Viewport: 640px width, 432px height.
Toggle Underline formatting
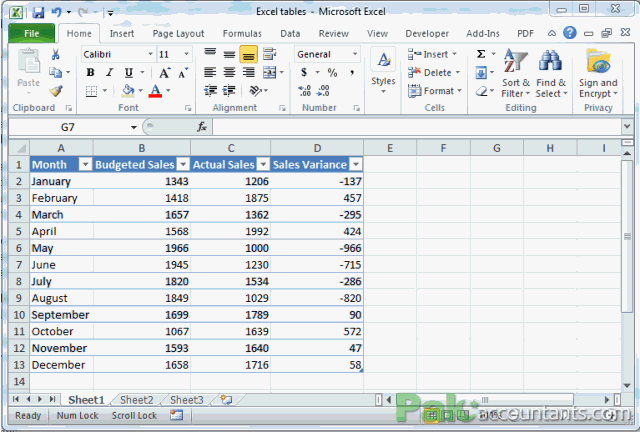click(x=129, y=73)
